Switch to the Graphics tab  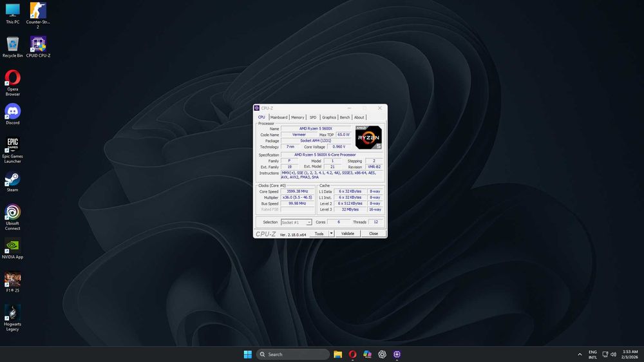329,117
